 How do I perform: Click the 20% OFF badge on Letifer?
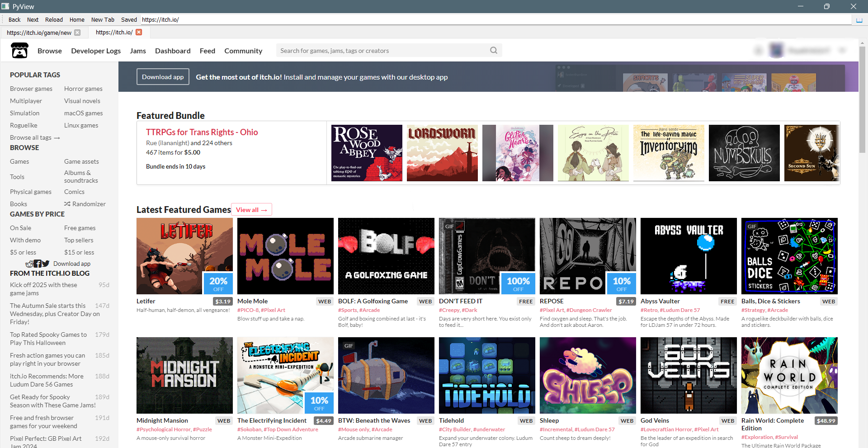(x=218, y=283)
